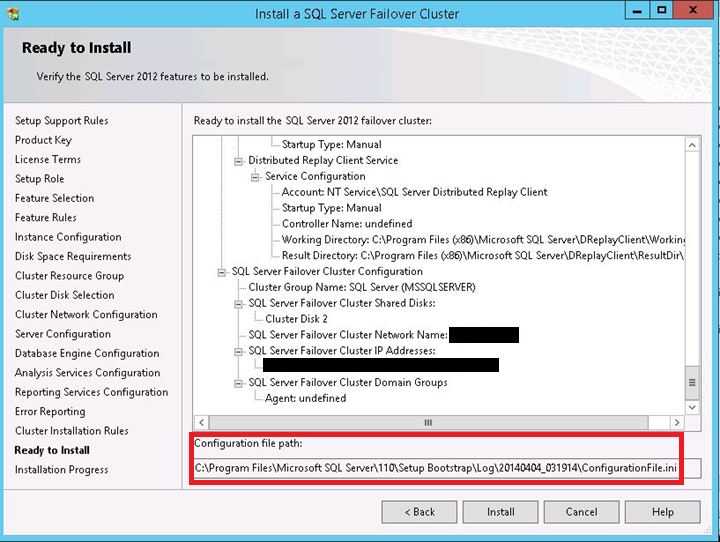Screen dimensions: 720x542
Task: Collapse SQL Server Failover Cluster Domain Groups
Action: click(x=238, y=382)
